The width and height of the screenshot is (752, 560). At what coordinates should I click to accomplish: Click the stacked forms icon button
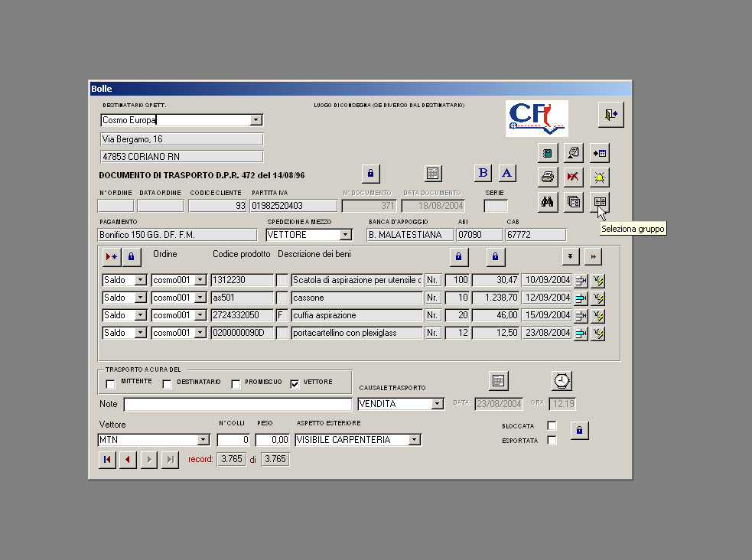[x=573, y=202]
